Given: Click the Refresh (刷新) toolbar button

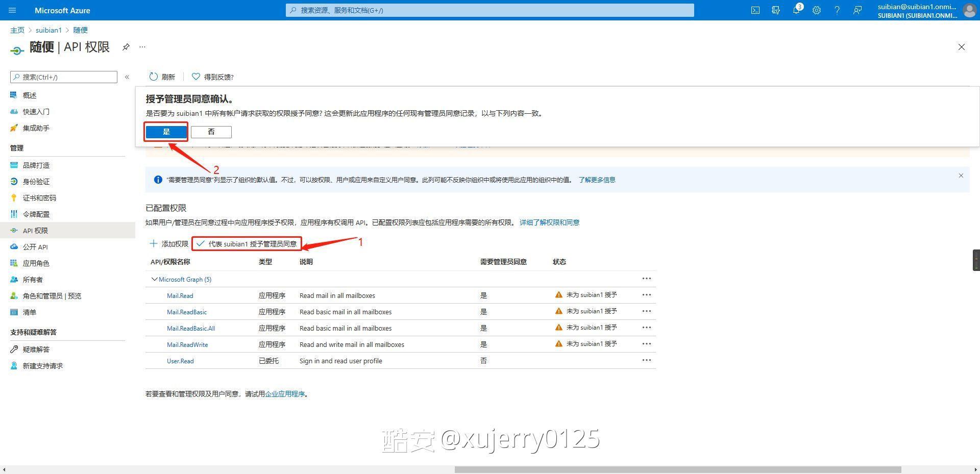Looking at the screenshot, I should (x=162, y=77).
